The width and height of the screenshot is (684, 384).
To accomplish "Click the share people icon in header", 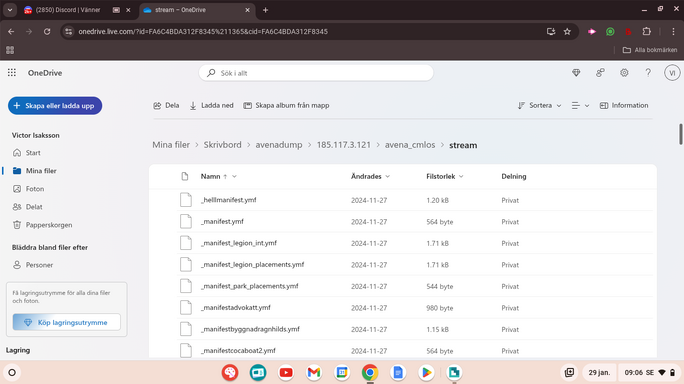I will click(600, 73).
